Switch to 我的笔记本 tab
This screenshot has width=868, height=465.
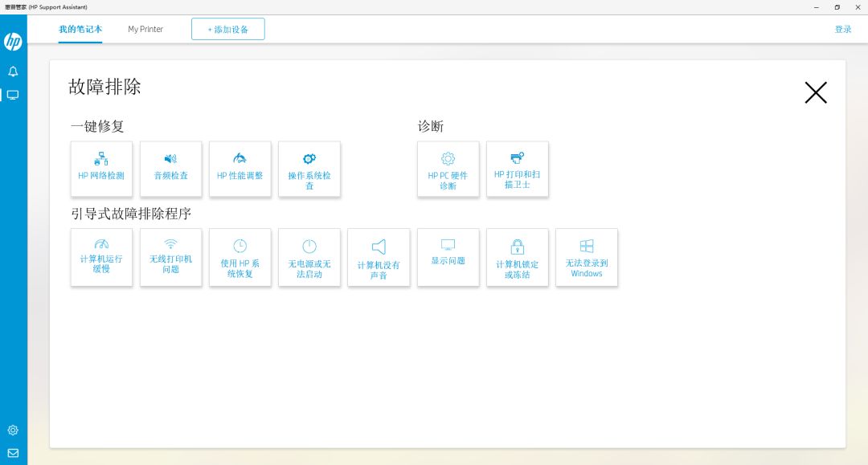80,29
